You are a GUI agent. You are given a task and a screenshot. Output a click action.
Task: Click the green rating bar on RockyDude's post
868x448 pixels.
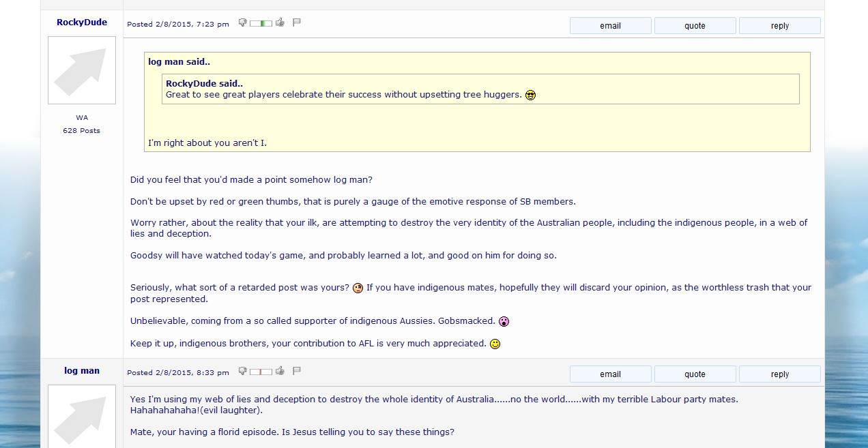pos(261,23)
